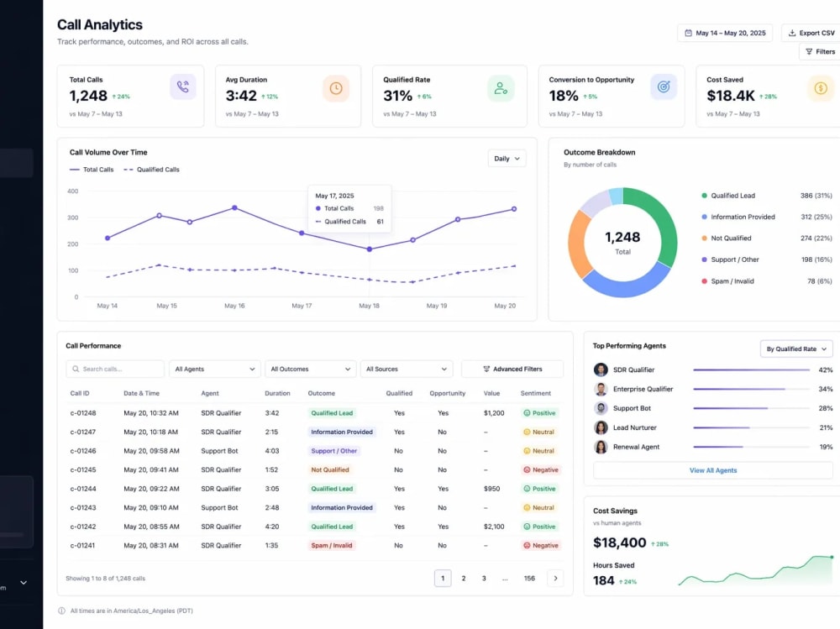Sort by the Call ID column header

tap(80, 393)
